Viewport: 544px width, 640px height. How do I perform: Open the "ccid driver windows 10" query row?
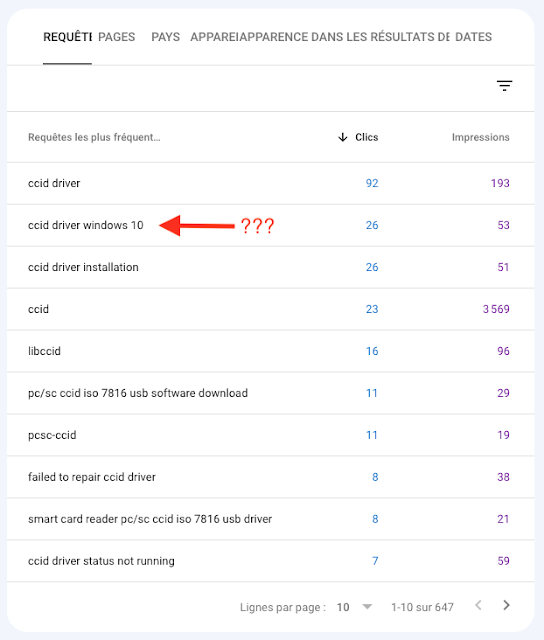click(271, 225)
